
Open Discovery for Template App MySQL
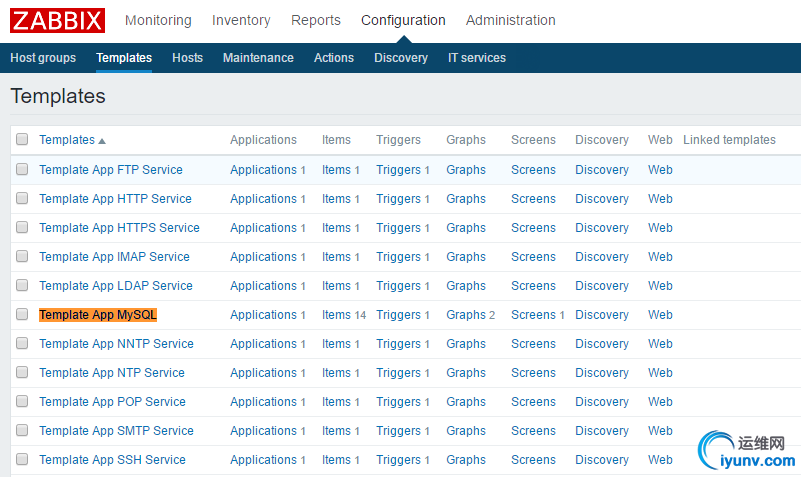point(602,315)
